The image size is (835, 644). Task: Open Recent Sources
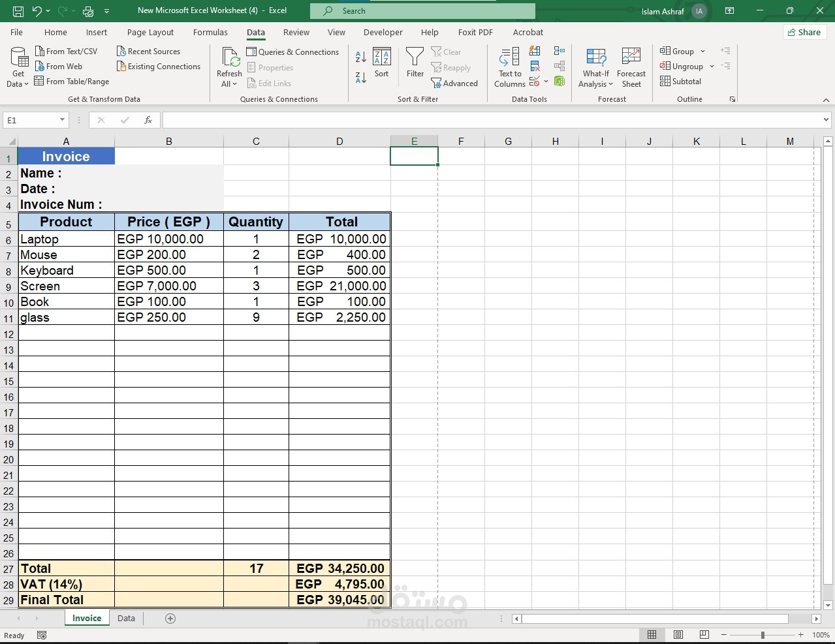148,51
